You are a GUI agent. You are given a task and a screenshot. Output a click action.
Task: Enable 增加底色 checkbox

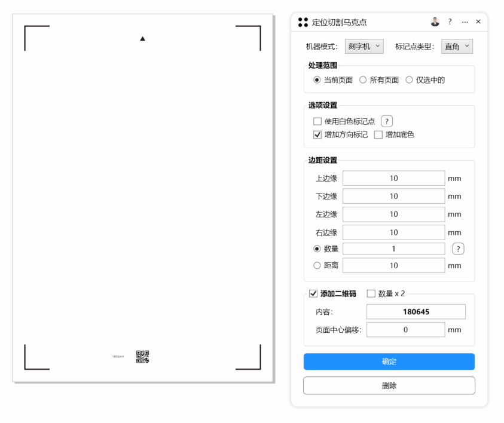click(378, 134)
